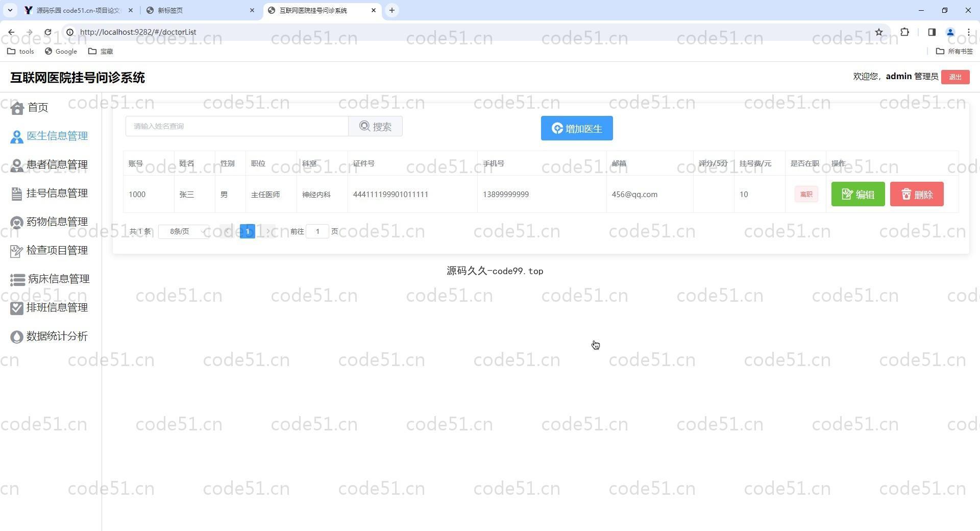This screenshot has width=980, height=531.
Task: Click the home icon beside 首页
Action: [x=17, y=108]
